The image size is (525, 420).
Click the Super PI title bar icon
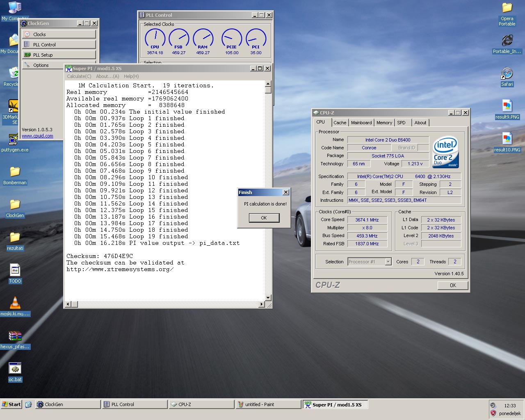pos(68,68)
